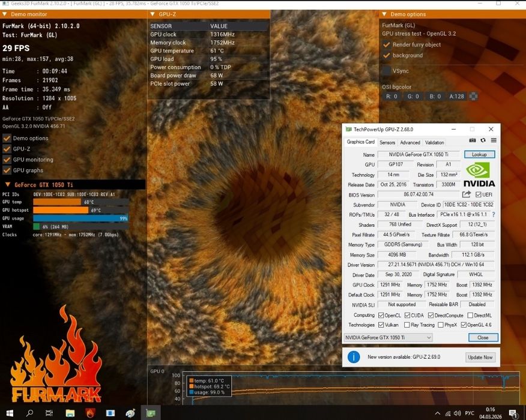Image resolution: width=526 pixels, height=420 pixels.
Task: Click the OSI bgcolor picker icon
Action: pyautogui.click(x=473, y=97)
